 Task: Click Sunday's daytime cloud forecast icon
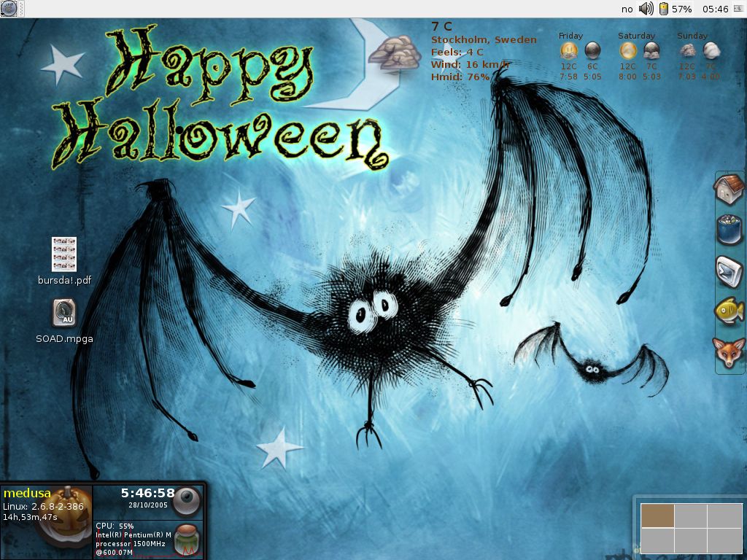[x=687, y=50]
